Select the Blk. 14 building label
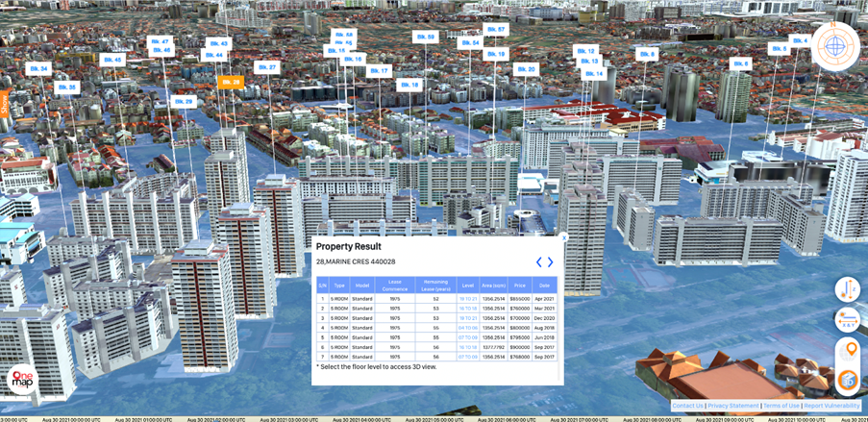868x422 pixels. [594, 74]
